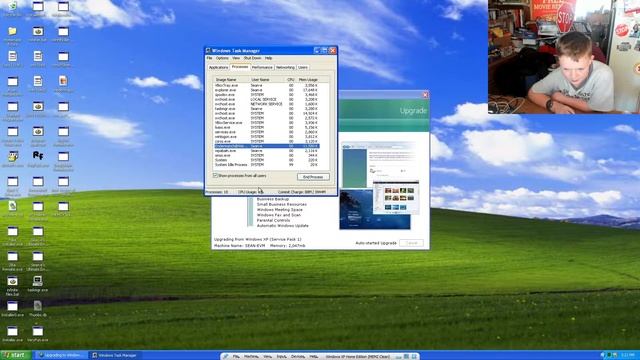Select the VBoxService.exe process row
640x360 pixels.
pos(267,122)
